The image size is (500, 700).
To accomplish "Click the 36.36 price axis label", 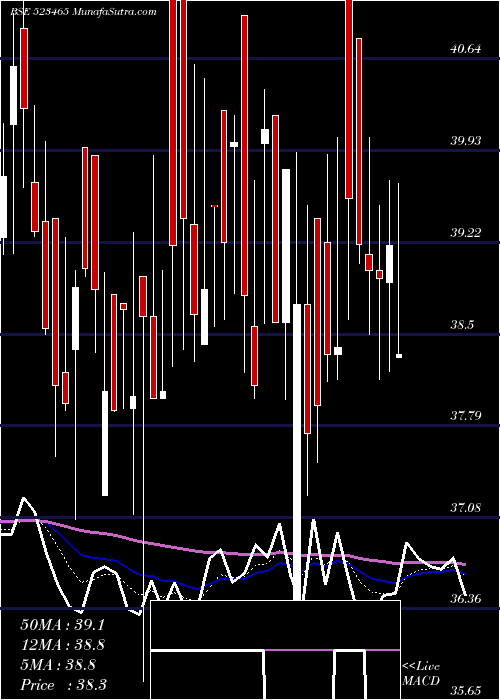I will 466,599.
